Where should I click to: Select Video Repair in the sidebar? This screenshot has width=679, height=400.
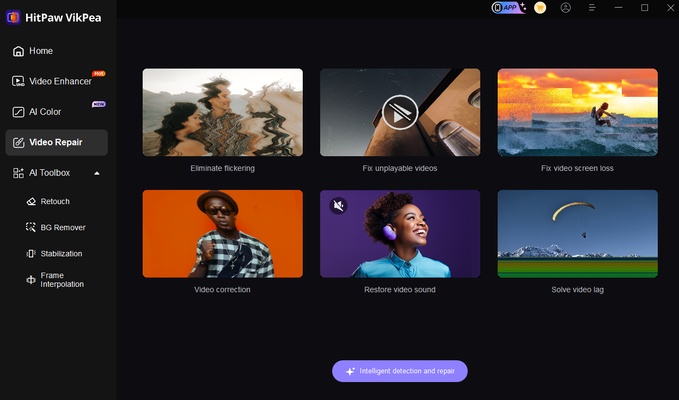55,142
